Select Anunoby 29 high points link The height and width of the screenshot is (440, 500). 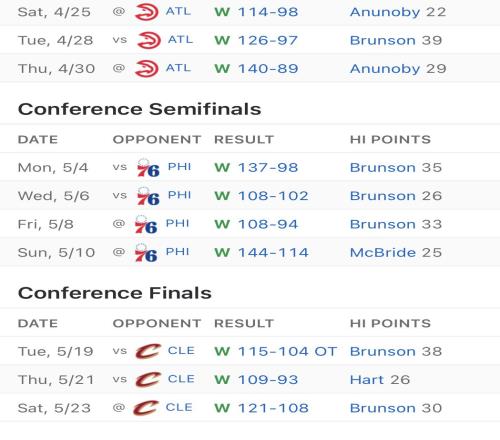point(398,69)
